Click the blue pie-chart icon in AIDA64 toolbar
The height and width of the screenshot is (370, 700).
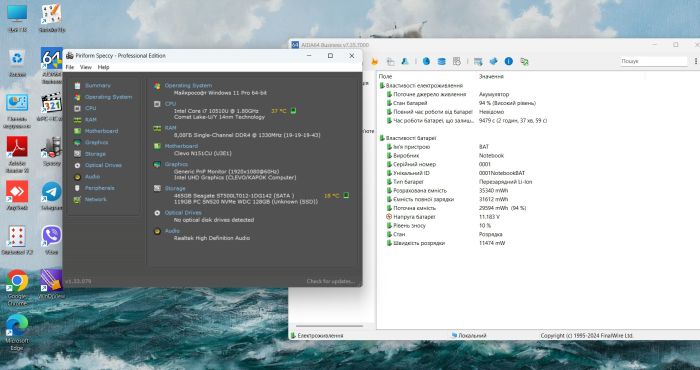pos(426,61)
